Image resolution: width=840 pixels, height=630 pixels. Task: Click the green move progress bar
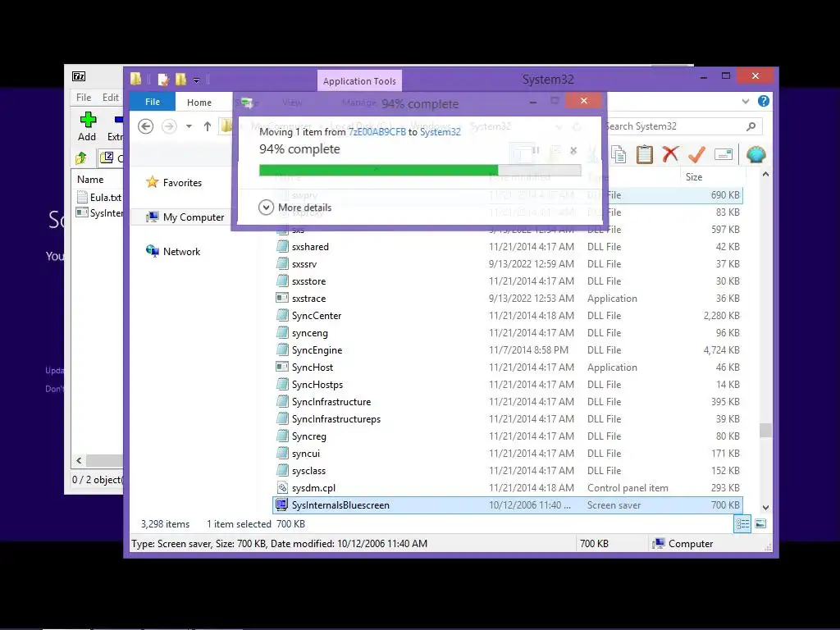coord(420,171)
